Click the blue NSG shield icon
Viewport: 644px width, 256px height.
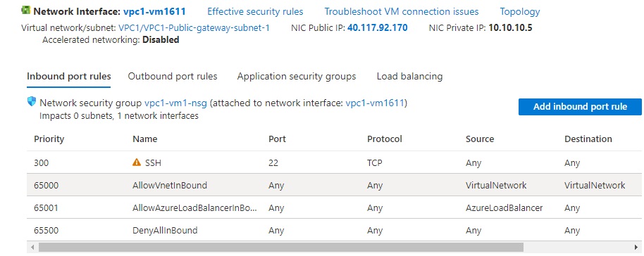(x=32, y=102)
